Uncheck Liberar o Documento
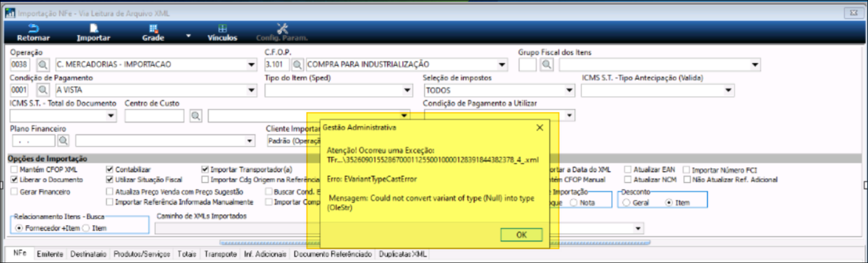Viewport: 868px width, 263px height. [14, 179]
